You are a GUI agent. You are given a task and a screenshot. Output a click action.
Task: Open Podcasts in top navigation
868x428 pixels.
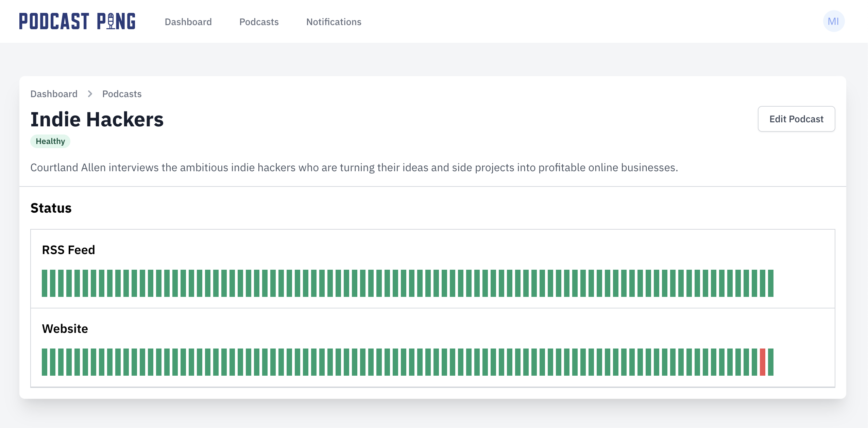coord(259,22)
